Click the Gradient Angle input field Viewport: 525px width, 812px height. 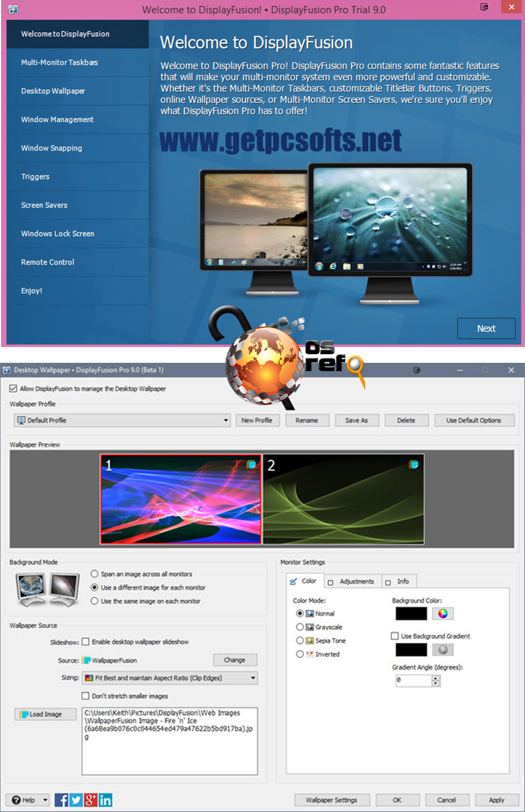(x=413, y=681)
